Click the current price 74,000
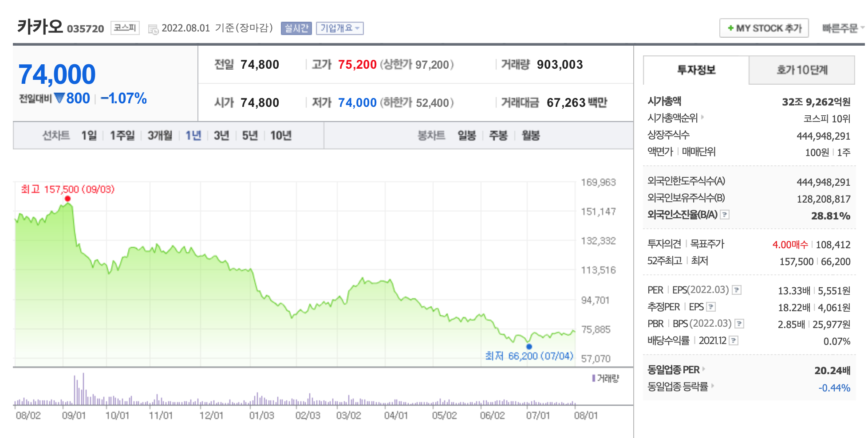Screen dimensions: 868x438 click(x=57, y=74)
